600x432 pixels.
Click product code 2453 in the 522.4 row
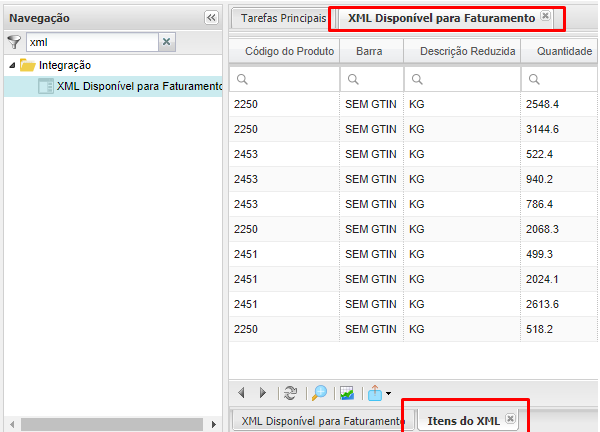click(246, 154)
